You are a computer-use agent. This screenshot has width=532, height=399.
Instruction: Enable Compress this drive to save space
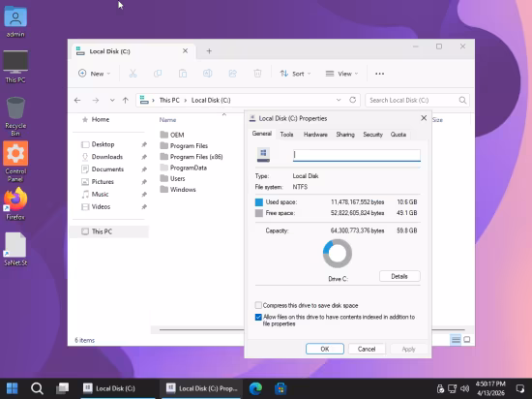click(258, 305)
